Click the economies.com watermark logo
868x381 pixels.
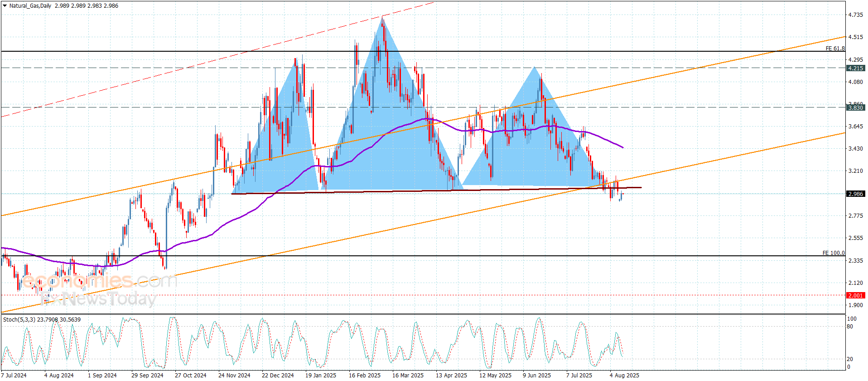click(100, 281)
